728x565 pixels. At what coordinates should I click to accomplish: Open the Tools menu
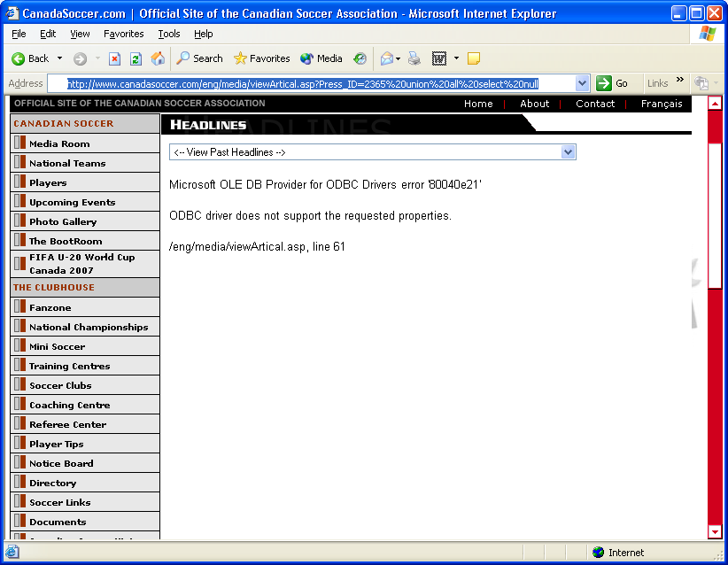(x=169, y=34)
